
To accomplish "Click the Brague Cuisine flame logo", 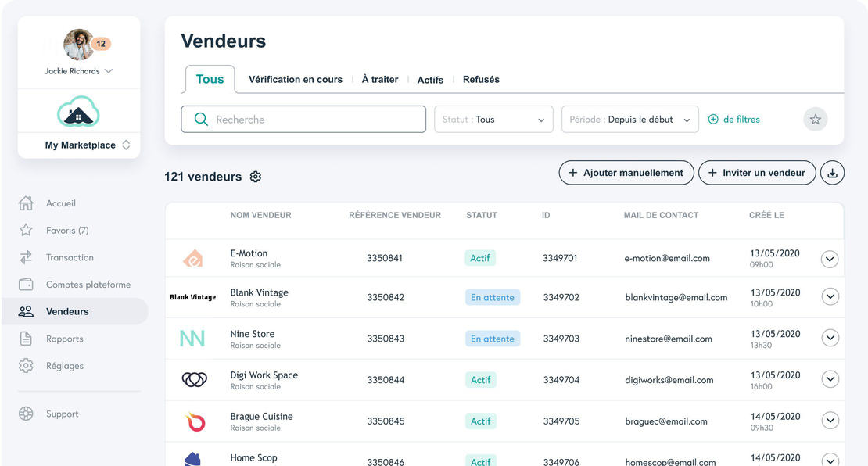I will click(x=195, y=421).
